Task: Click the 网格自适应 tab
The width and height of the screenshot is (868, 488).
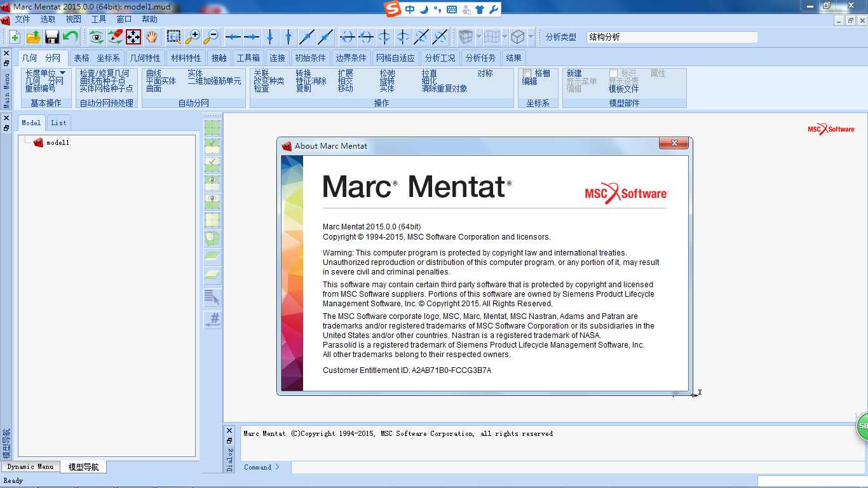Action: (x=395, y=58)
